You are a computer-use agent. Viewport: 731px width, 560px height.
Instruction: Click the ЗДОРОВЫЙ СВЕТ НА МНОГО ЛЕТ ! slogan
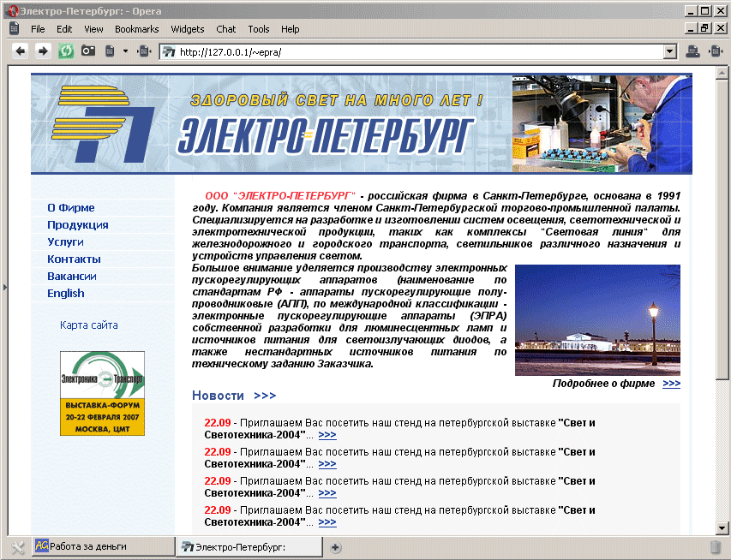(x=337, y=100)
